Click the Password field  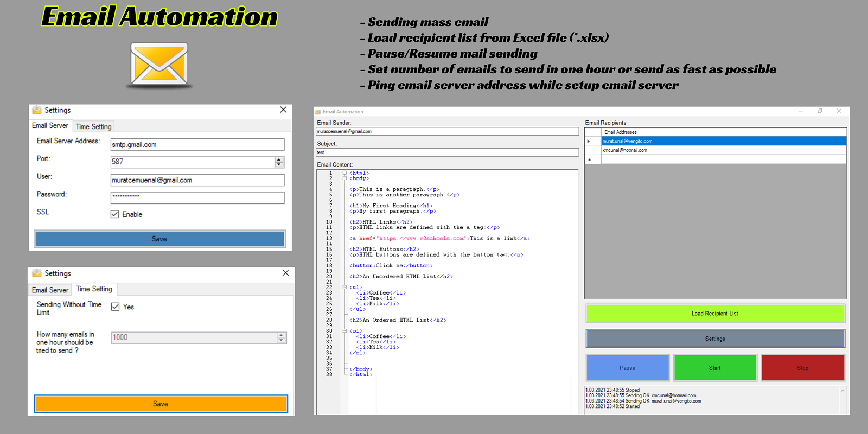click(197, 197)
